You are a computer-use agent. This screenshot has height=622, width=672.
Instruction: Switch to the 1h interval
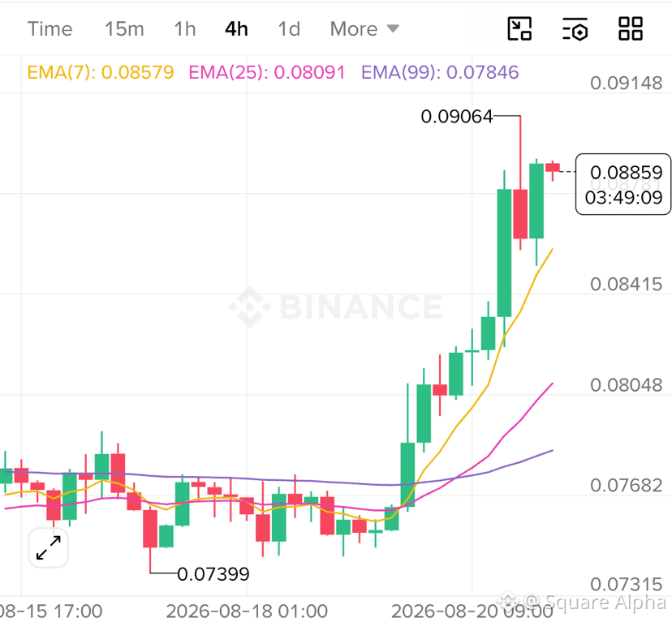(x=185, y=29)
